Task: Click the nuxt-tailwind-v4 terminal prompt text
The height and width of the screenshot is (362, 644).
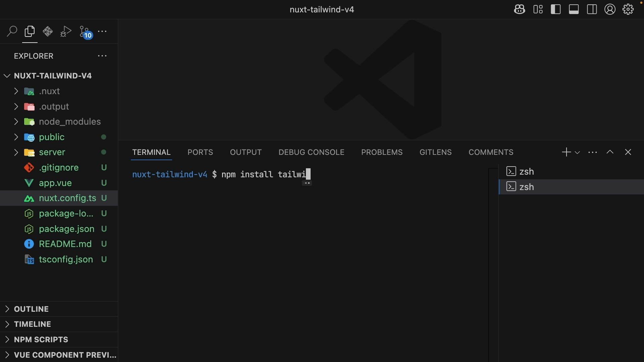Action: (170, 174)
